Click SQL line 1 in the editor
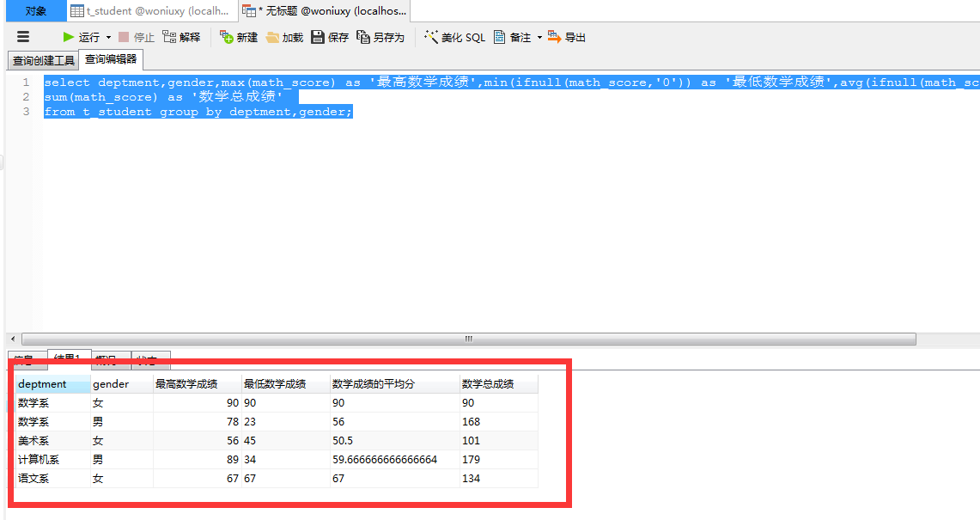The height and width of the screenshot is (520, 980). [511, 82]
